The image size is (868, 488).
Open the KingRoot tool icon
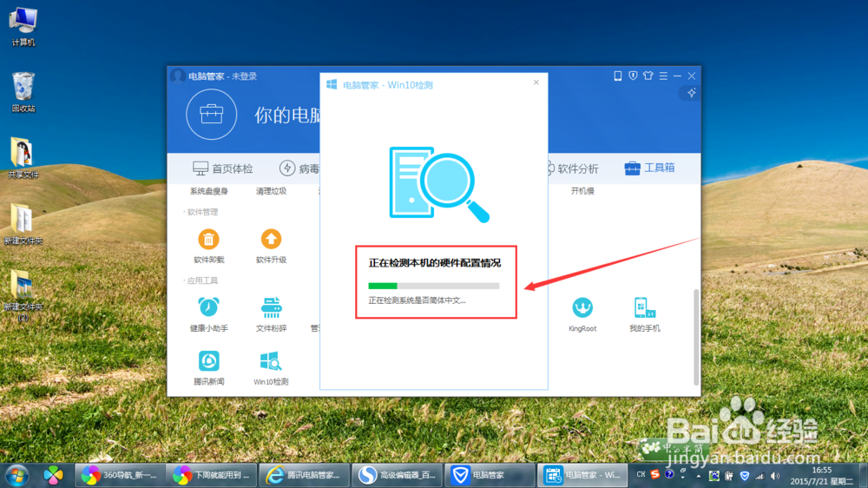tap(582, 307)
